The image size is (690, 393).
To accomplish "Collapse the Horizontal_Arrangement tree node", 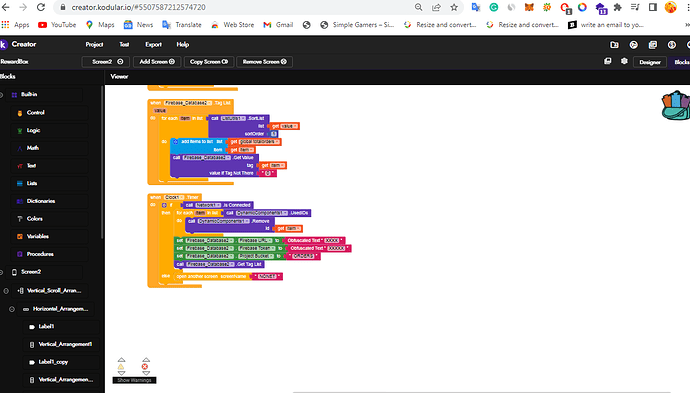I will coord(12,309).
